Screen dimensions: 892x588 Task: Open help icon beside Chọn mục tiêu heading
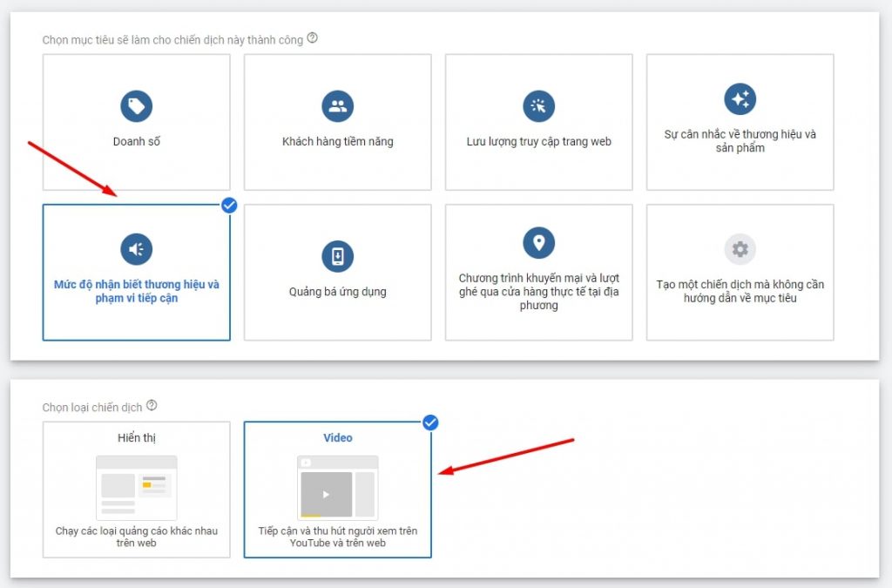[x=313, y=38]
